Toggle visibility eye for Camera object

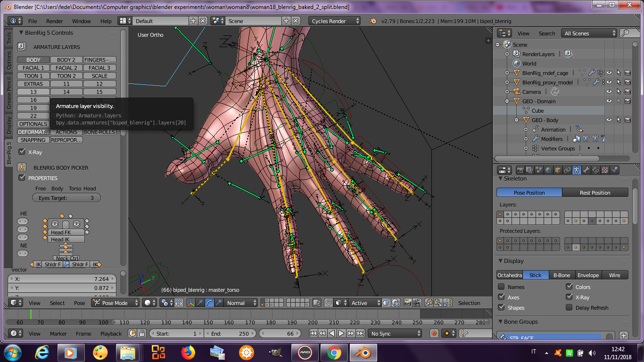coord(609,91)
